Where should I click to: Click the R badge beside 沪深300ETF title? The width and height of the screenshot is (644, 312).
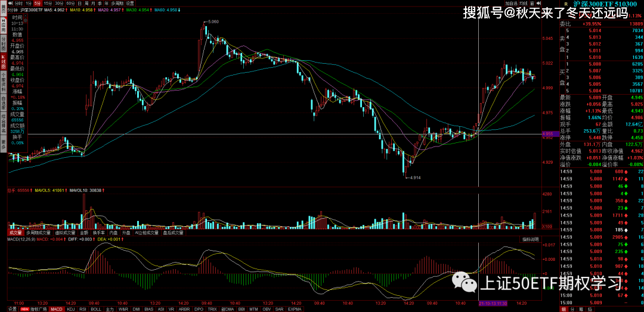(566, 4)
